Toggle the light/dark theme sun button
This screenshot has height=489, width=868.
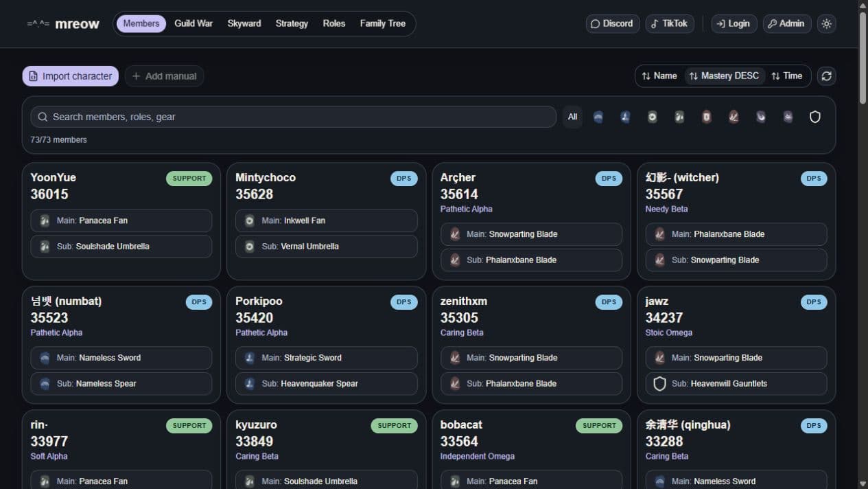pos(827,24)
